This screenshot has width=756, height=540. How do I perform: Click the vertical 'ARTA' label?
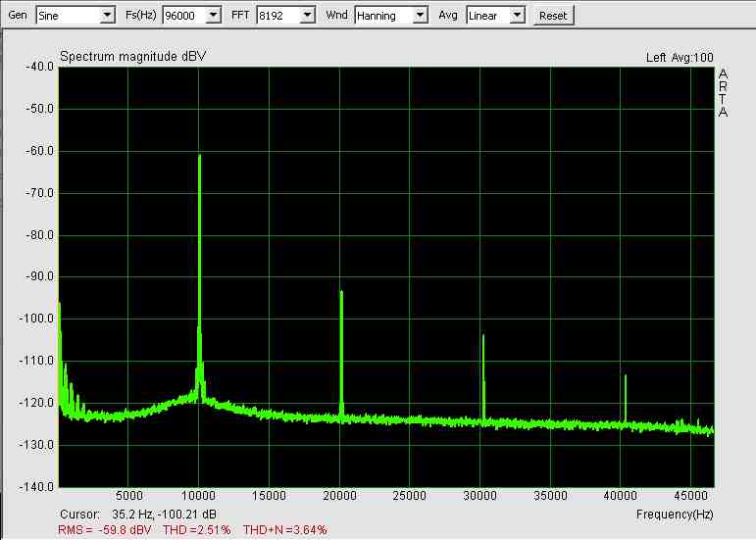click(x=723, y=93)
